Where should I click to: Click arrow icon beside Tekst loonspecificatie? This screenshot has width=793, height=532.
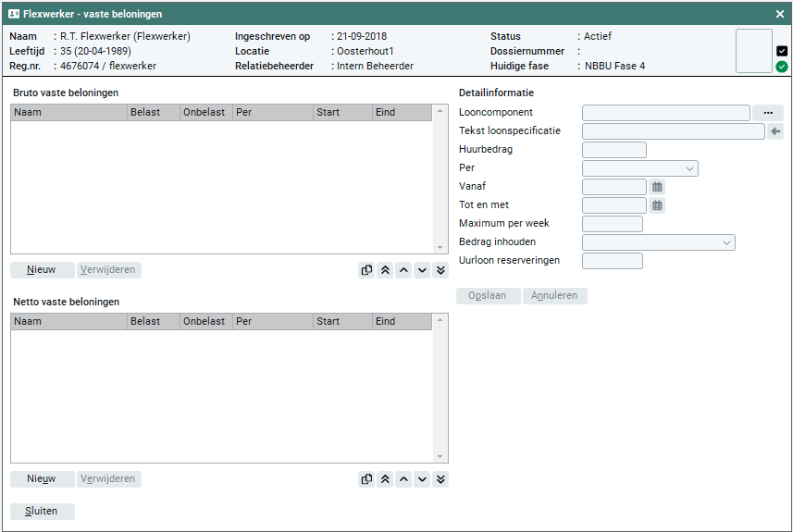[775, 131]
